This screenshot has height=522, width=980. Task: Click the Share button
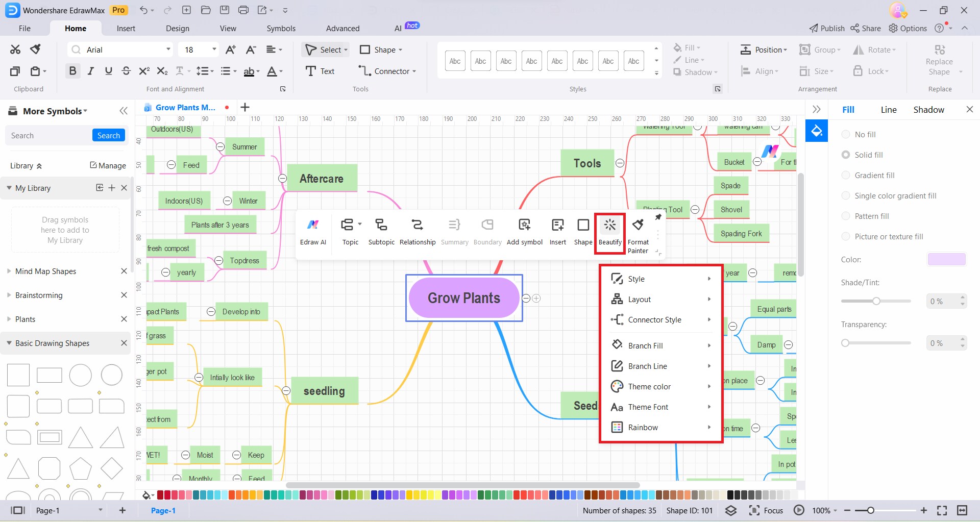(x=866, y=29)
